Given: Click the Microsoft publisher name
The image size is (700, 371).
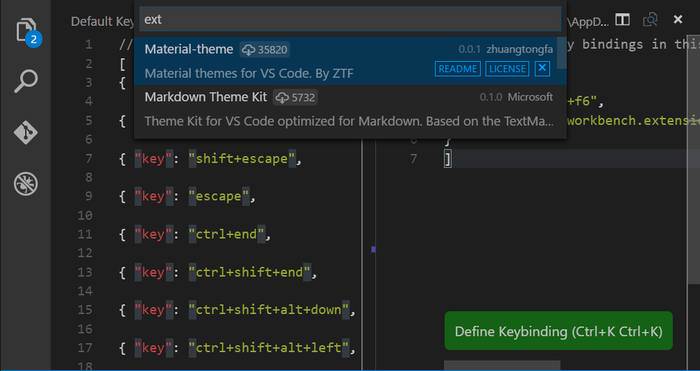Looking at the screenshot, I should 530,97.
